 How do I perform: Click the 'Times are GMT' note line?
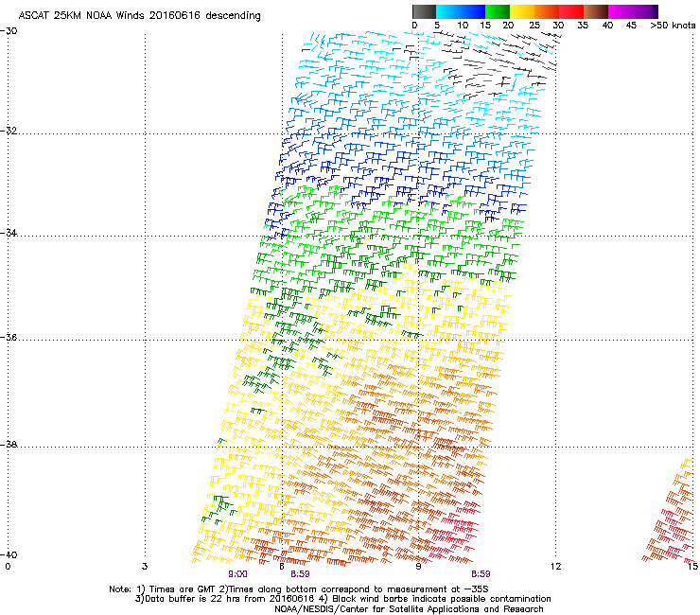[299, 589]
